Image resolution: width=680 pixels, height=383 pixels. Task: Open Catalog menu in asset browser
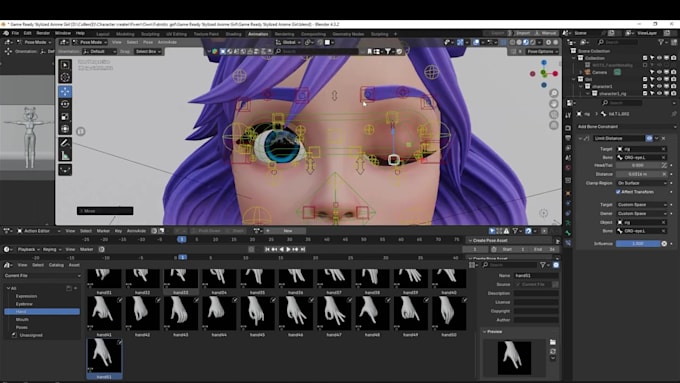(x=56, y=265)
